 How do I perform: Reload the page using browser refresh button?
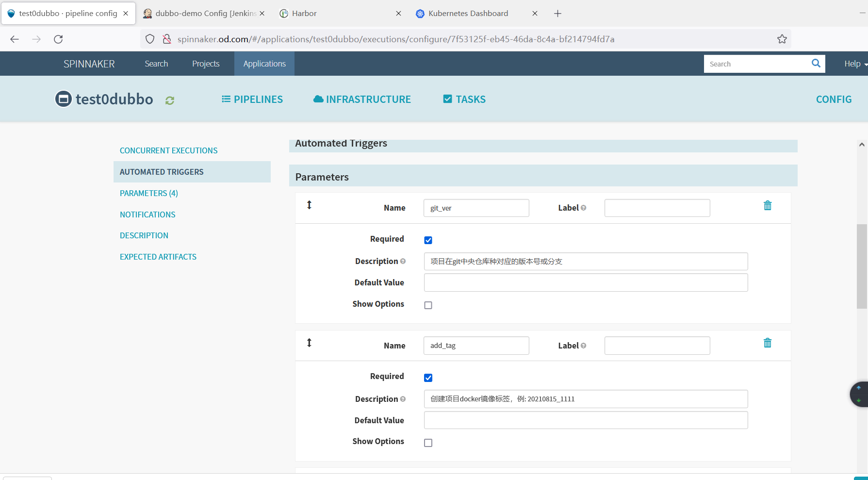pyautogui.click(x=58, y=39)
